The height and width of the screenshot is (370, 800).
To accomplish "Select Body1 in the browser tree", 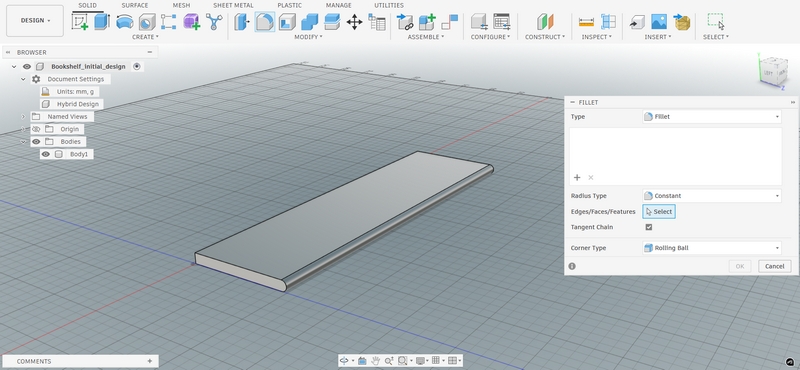I will point(79,154).
